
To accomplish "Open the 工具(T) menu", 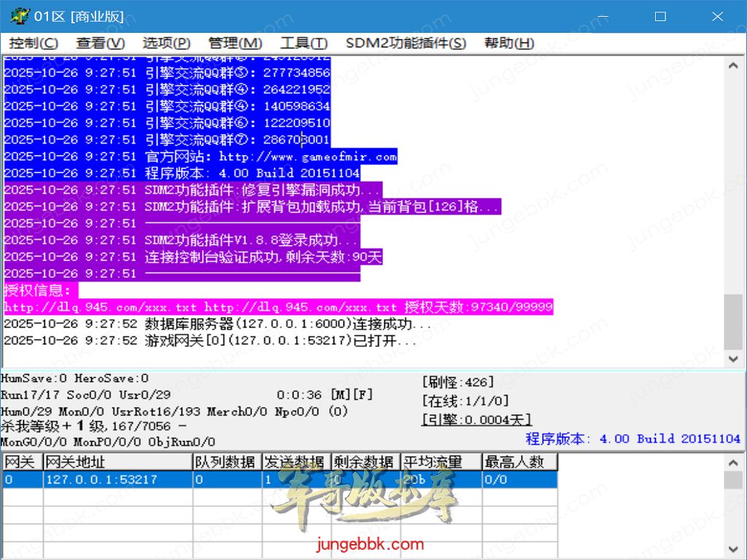I will 304,43.
